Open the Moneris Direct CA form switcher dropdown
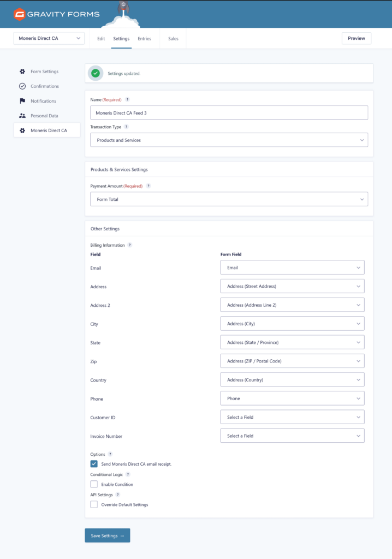The width and height of the screenshot is (392, 559). [x=49, y=38]
